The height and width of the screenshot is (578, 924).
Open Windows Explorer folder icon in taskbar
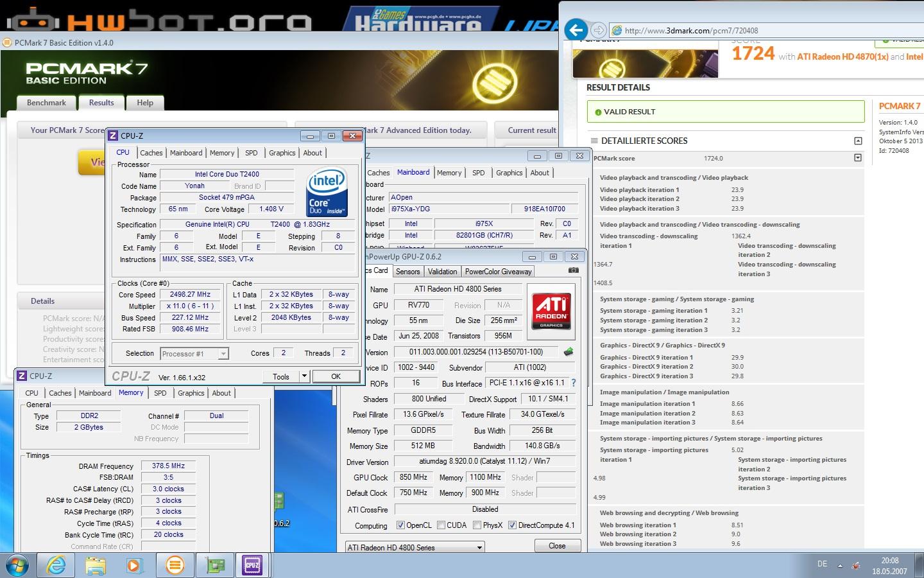click(96, 565)
